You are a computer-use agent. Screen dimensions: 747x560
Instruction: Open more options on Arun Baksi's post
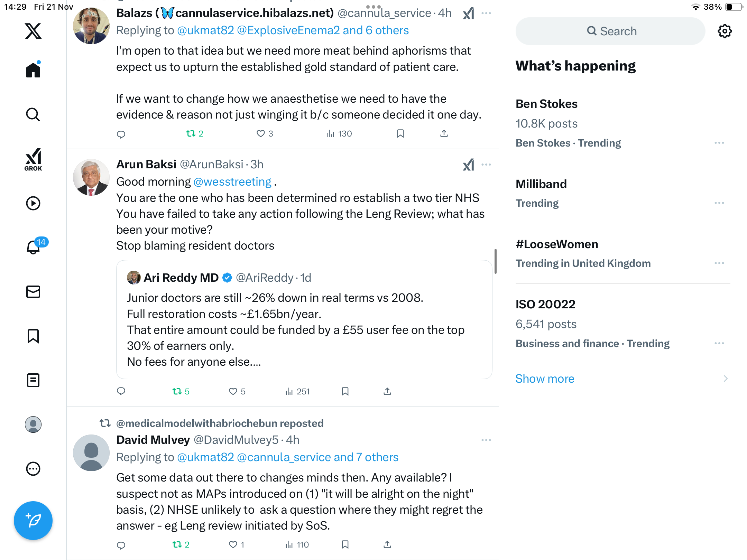point(486,165)
